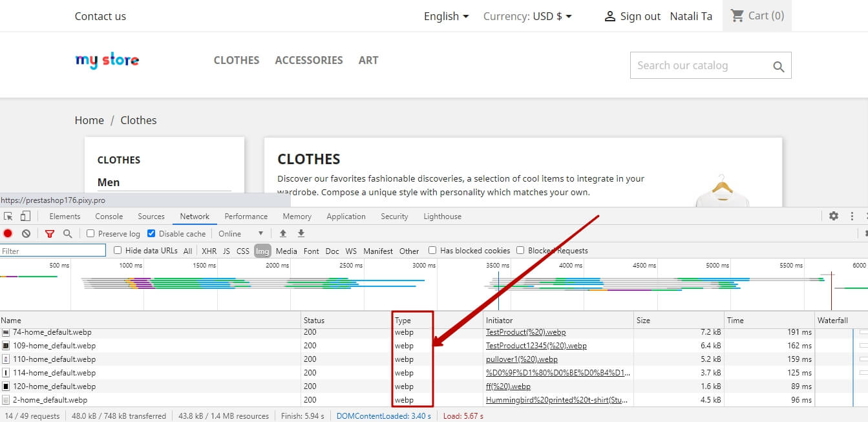Open network search magnifier icon

point(67,234)
